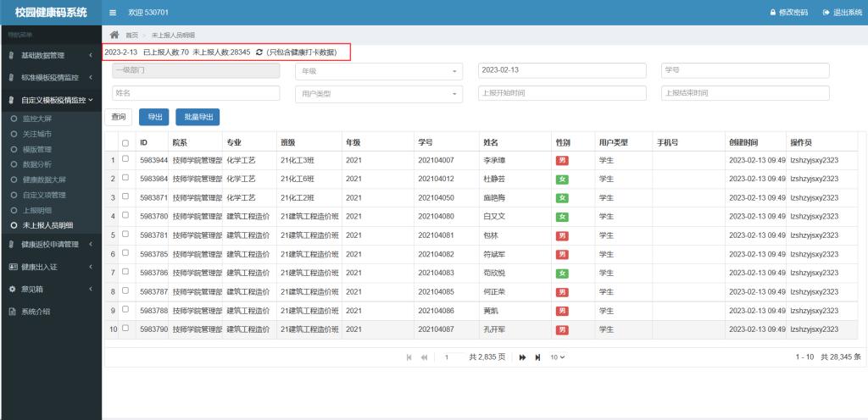The width and height of the screenshot is (868, 420).
Task: Click the circle icon beside 监控大屏
Action: (x=14, y=119)
